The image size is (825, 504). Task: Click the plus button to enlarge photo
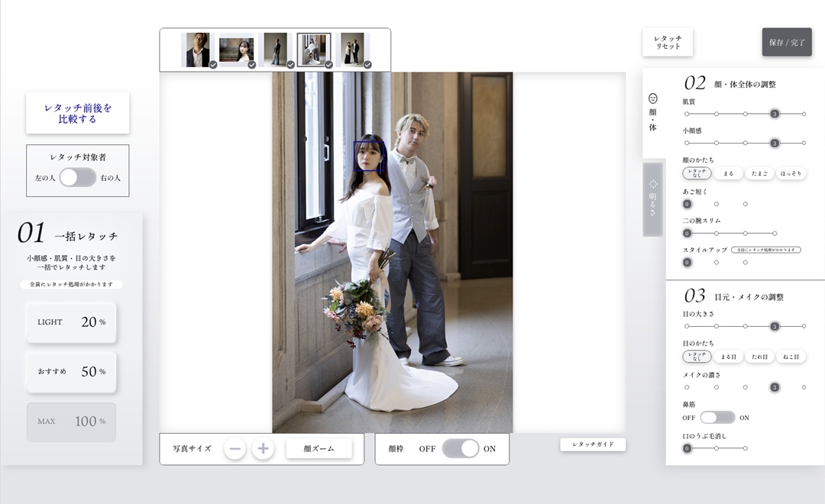[263, 449]
